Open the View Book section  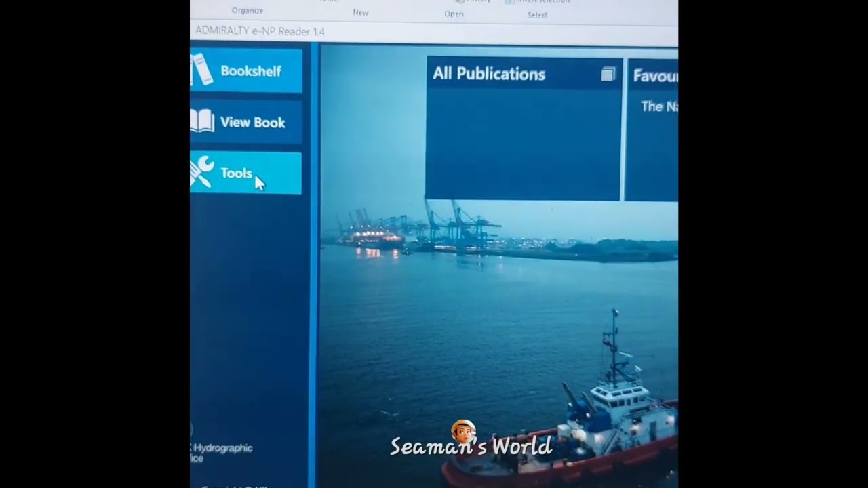245,122
